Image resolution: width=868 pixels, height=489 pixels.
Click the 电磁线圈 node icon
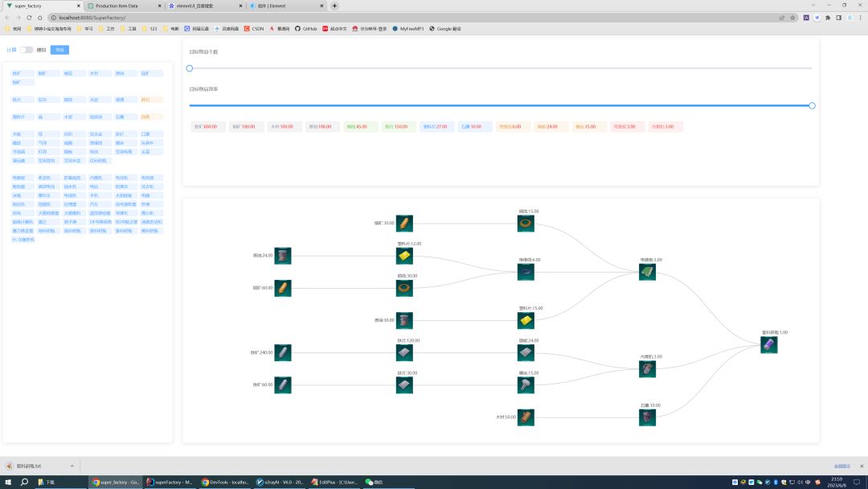[x=526, y=273]
